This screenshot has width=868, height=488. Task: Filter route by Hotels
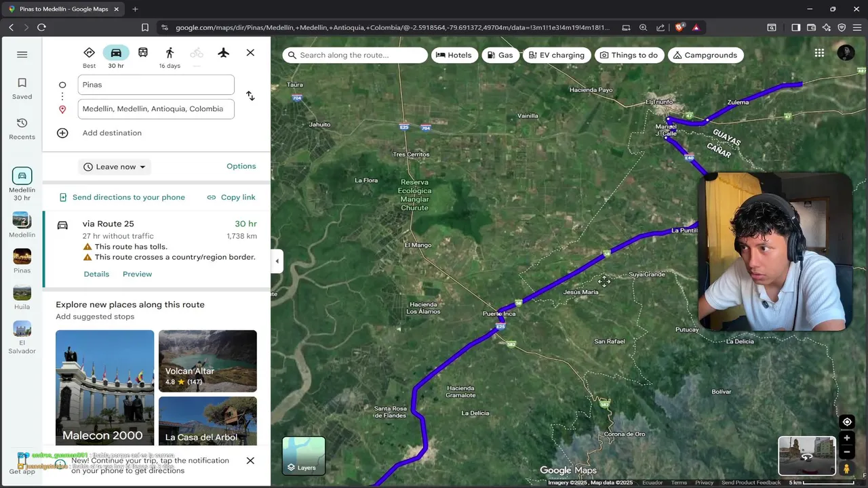pyautogui.click(x=454, y=55)
